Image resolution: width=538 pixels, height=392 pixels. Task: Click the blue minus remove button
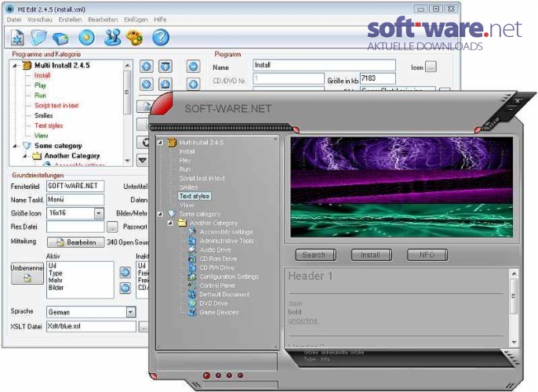(x=193, y=67)
